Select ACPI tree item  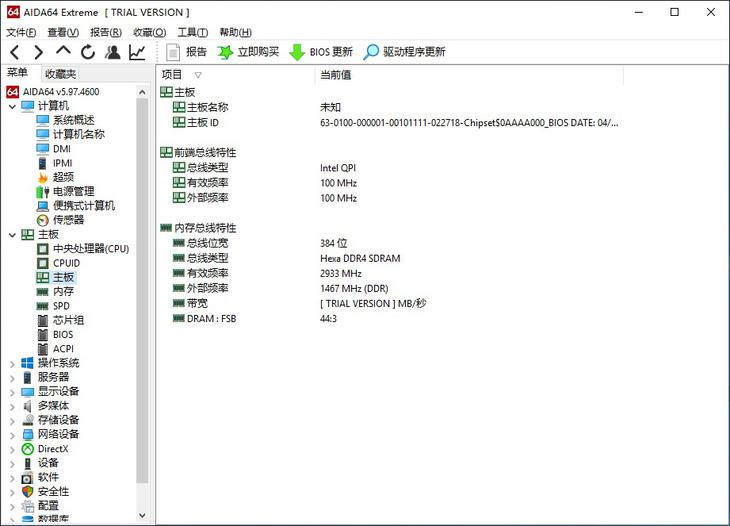tap(63, 349)
